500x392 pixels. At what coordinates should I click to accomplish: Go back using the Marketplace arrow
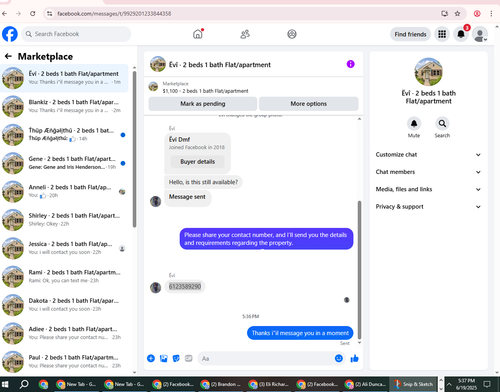click(8, 56)
